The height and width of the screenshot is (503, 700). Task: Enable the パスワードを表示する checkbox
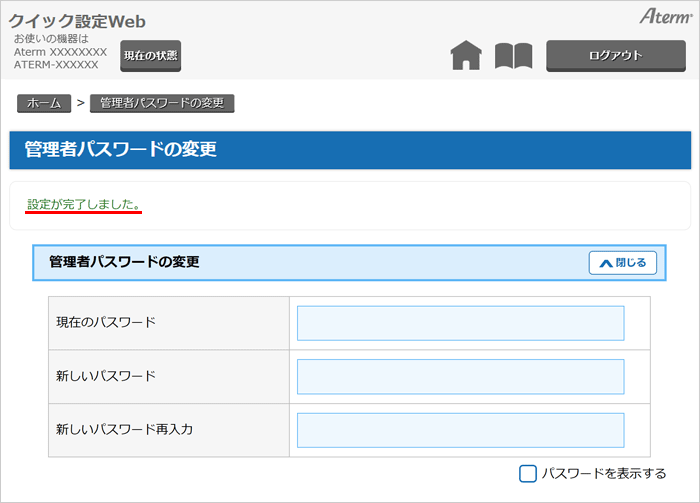pos(528,473)
